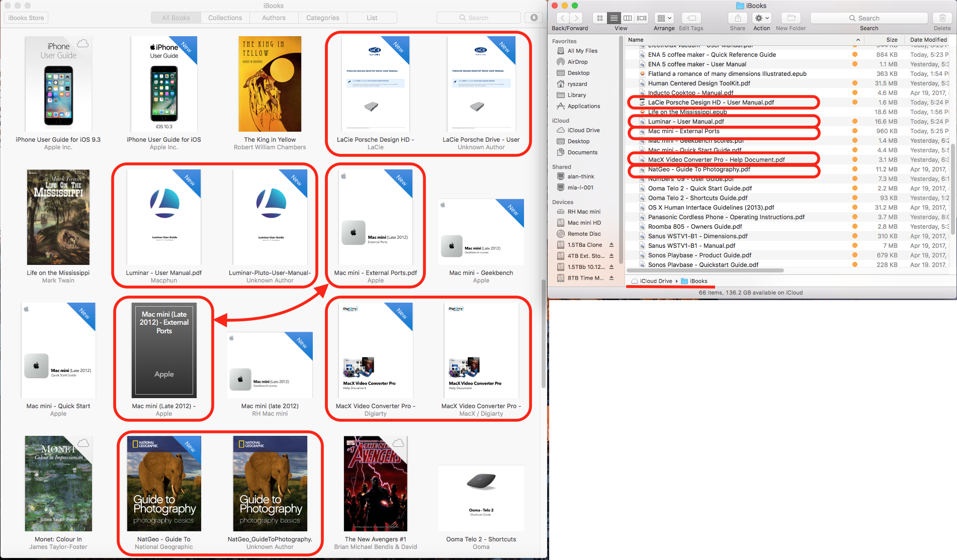
Task: Click the iBooks library vertical scrollbar
Action: click(x=544, y=333)
